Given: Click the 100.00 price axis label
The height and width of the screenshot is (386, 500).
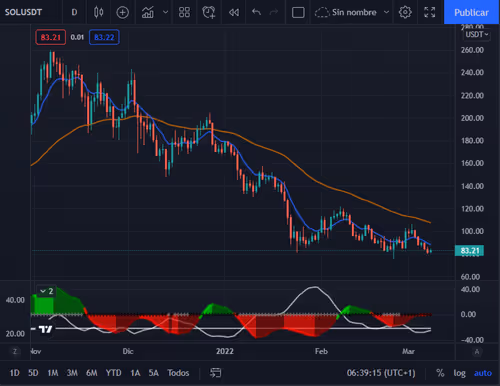Looking at the screenshot, I should tap(472, 231).
